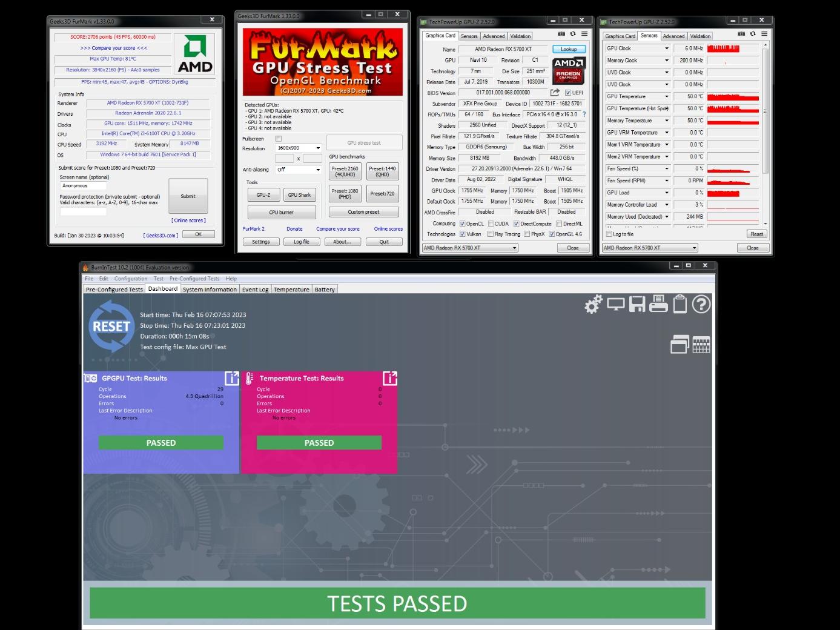This screenshot has height=630, width=840.
Task: Open the BurnInTest Help menu
Action: click(231, 279)
